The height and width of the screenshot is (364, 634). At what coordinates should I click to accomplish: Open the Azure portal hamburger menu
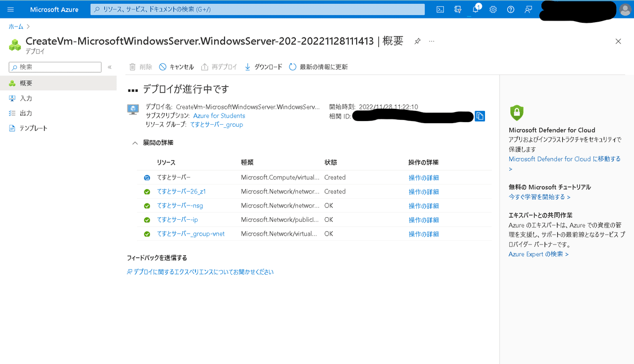tap(11, 10)
